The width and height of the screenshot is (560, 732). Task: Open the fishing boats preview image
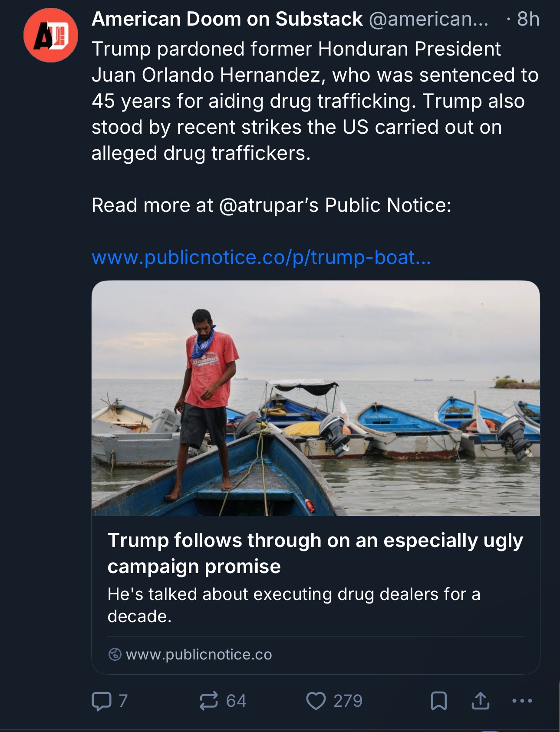click(x=316, y=398)
